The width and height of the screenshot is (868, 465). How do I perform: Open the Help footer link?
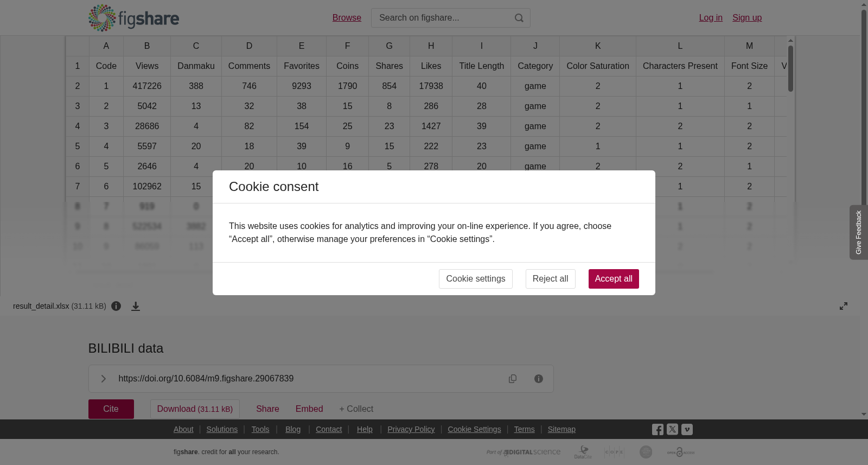coord(365,429)
